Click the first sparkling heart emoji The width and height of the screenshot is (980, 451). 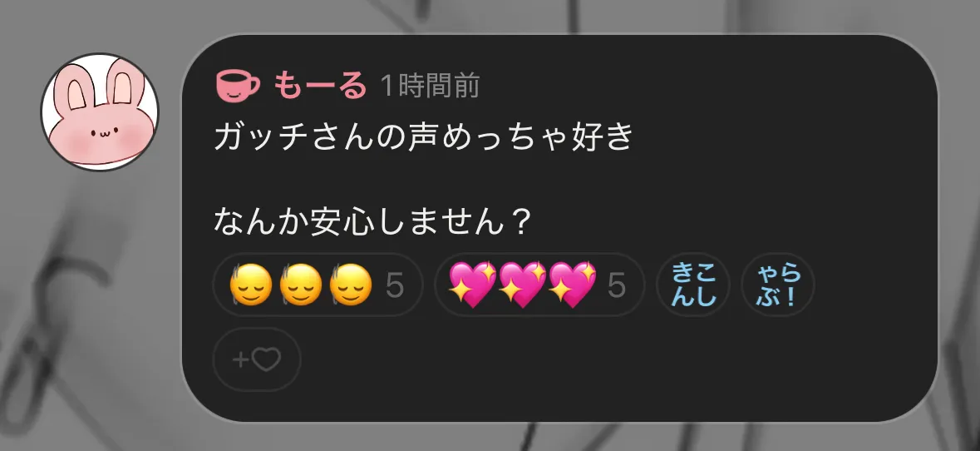click(472, 285)
